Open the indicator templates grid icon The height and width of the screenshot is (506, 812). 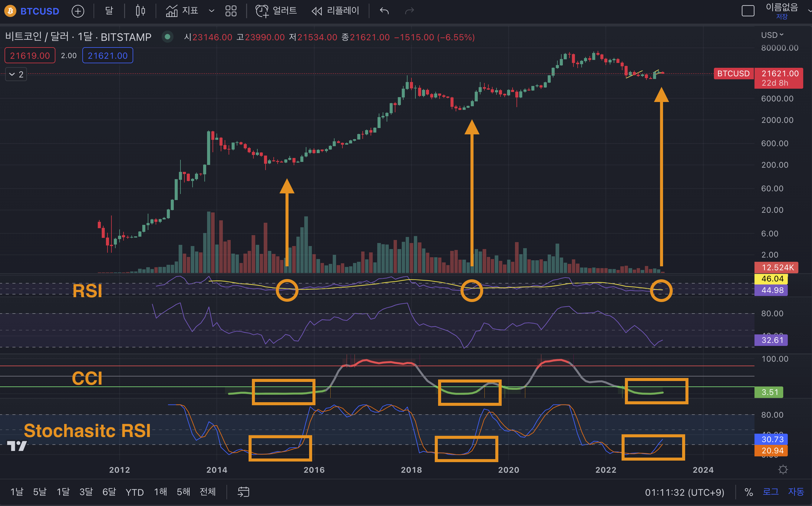pos(231,11)
